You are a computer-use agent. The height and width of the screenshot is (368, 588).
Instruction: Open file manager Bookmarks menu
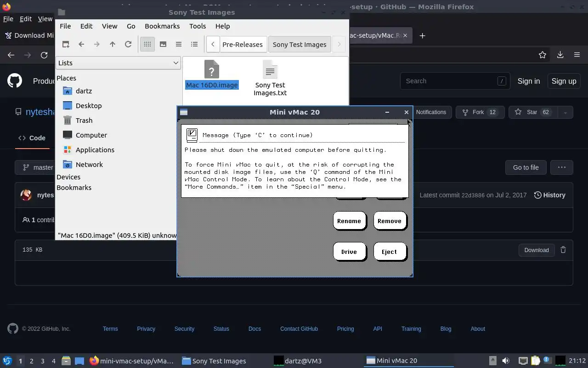tap(162, 26)
